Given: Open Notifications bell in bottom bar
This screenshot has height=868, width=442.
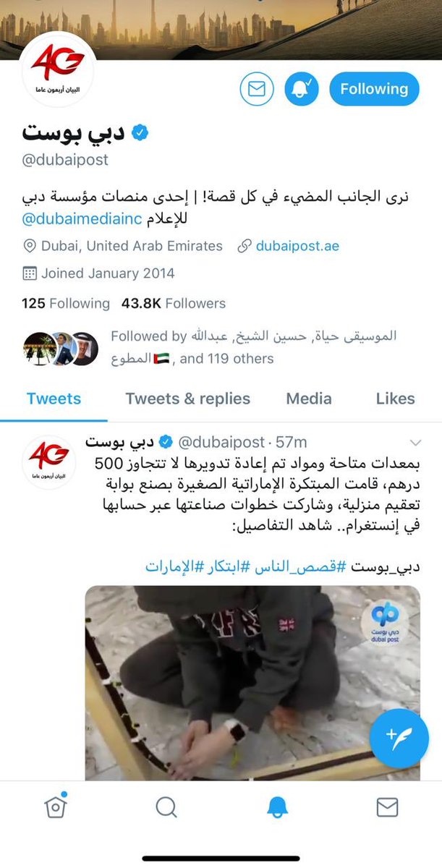Looking at the screenshot, I should [x=276, y=808].
